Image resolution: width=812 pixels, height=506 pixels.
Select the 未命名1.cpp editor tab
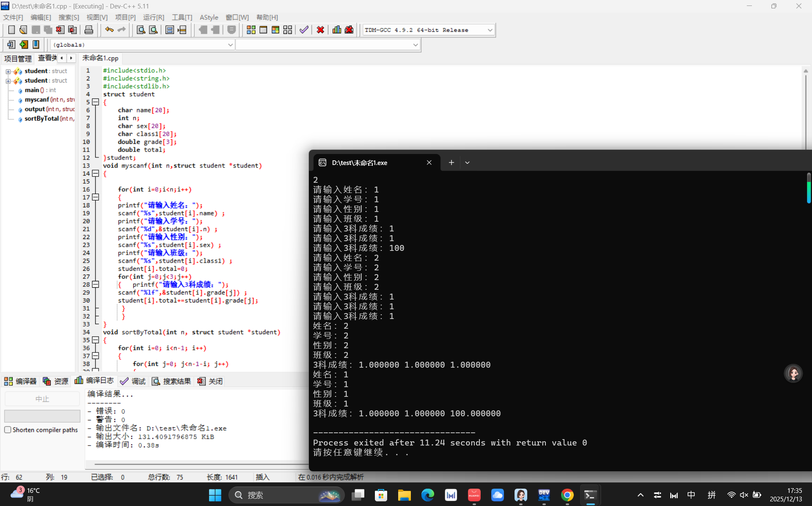pyautogui.click(x=100, y=58)
